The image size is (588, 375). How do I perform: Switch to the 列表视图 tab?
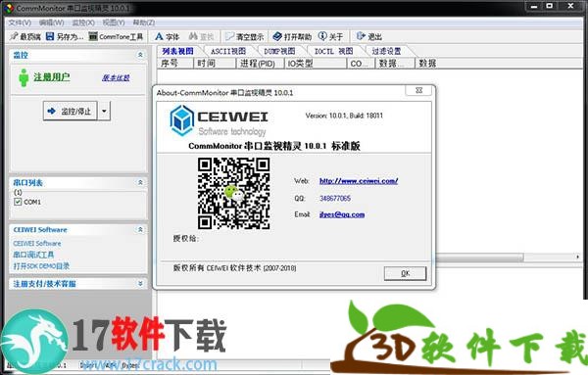tap(177, 51)
